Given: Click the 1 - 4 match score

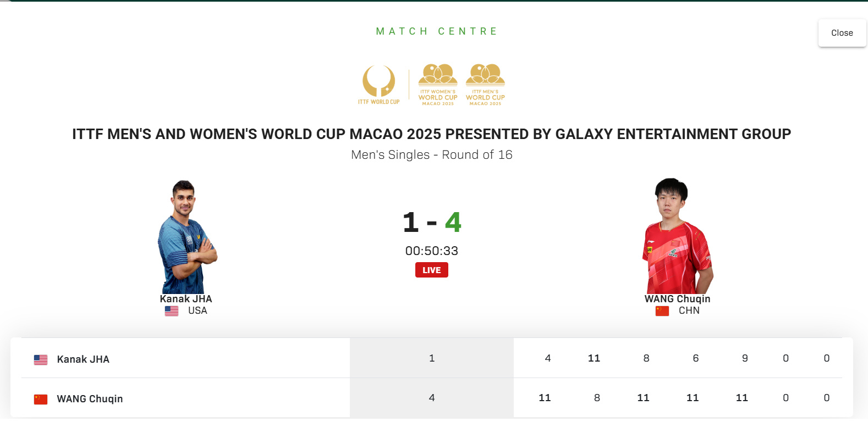Looking at the screenshot, I should pos(432,223).
